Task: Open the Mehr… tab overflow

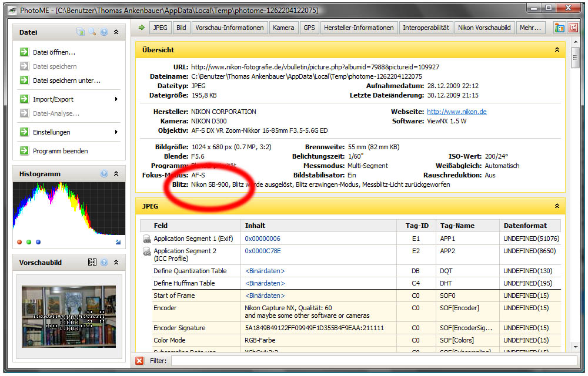Action: pyautogui.click(x=530, y=28)
